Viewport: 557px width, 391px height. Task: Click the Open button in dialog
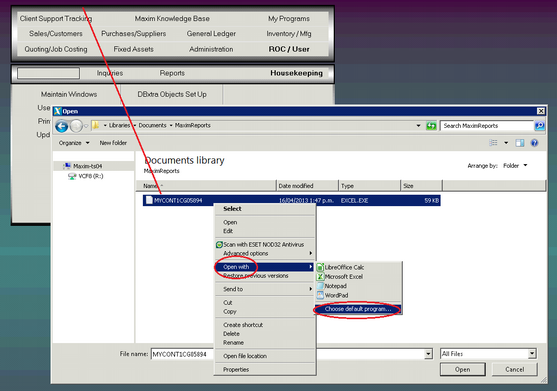click(463, 369)
